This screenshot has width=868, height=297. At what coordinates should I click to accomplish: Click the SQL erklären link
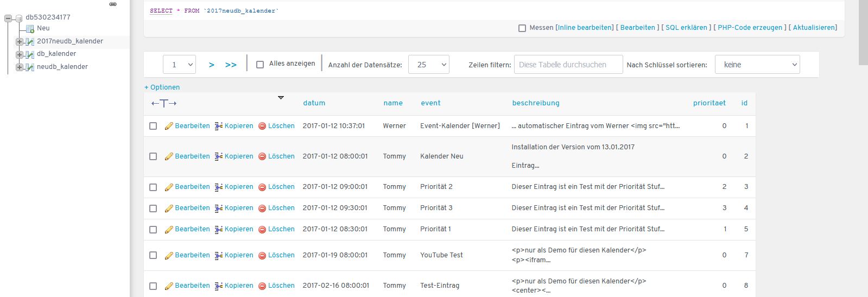(686, 28)
